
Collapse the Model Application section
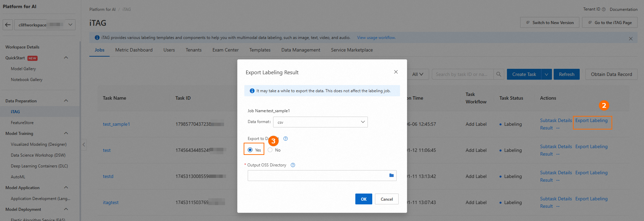click(66, 188)
